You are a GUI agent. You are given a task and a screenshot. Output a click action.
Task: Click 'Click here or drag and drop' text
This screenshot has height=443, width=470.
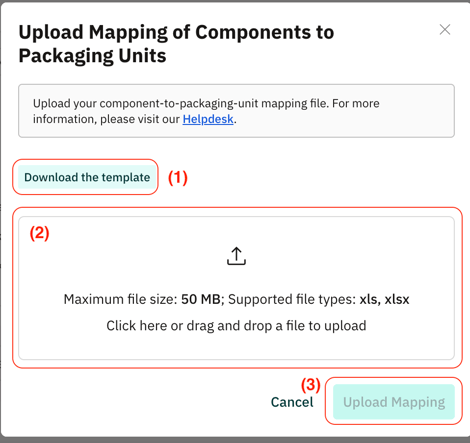click(x=236, y=326)
